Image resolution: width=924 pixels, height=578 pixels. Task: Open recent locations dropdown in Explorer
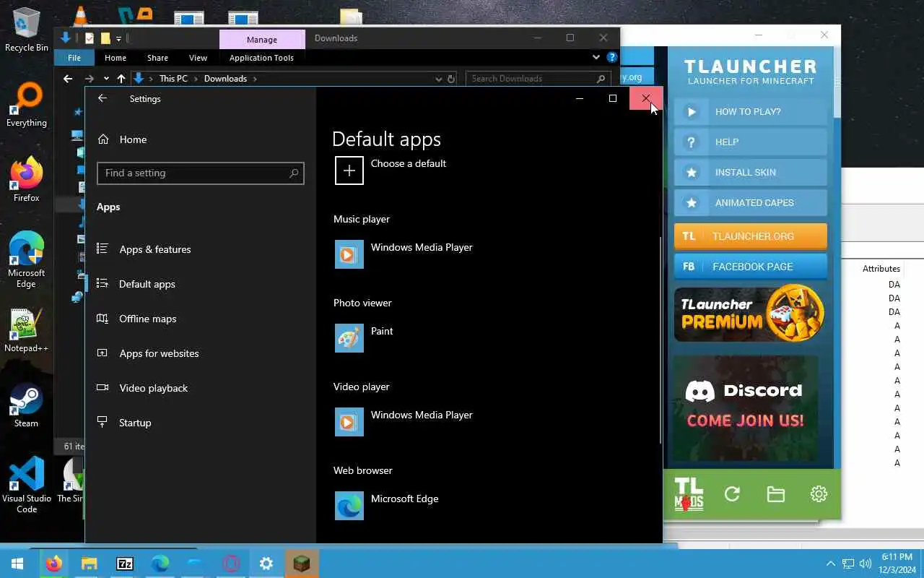(x=106, y=79)
